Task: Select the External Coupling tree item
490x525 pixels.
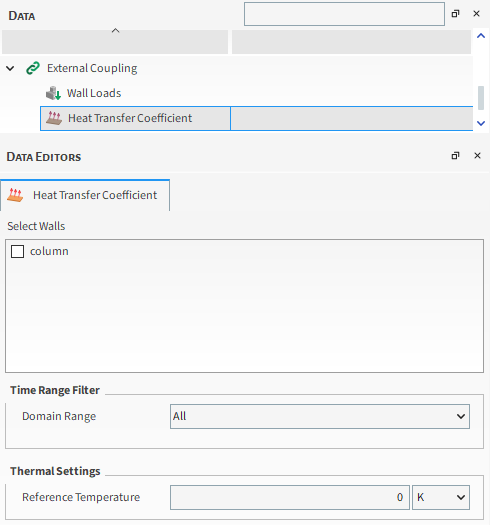Action: (92, 68)
